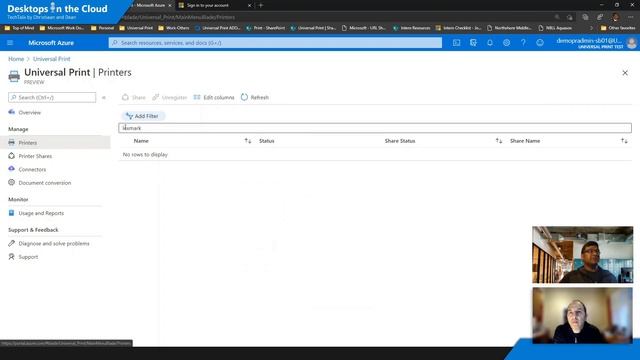Viewport: 640px width, 360px height.
Task: Sort by the Share Name column arrows
Action: (x=624, y=141)
